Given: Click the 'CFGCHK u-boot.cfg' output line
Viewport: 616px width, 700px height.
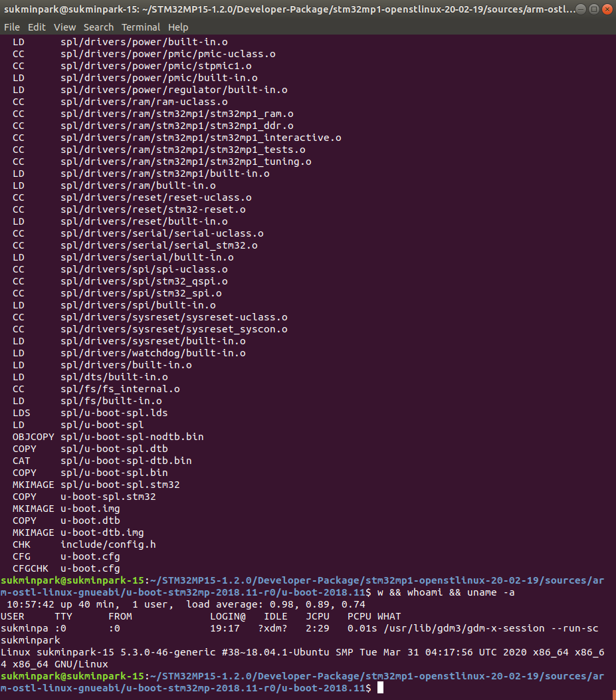Looking at the screenshot, I should (x=66, y=568).
